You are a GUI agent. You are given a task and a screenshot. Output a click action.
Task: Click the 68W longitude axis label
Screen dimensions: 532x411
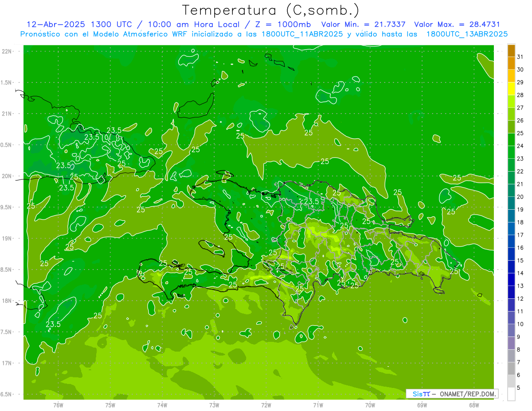click(x=473, y=405)
